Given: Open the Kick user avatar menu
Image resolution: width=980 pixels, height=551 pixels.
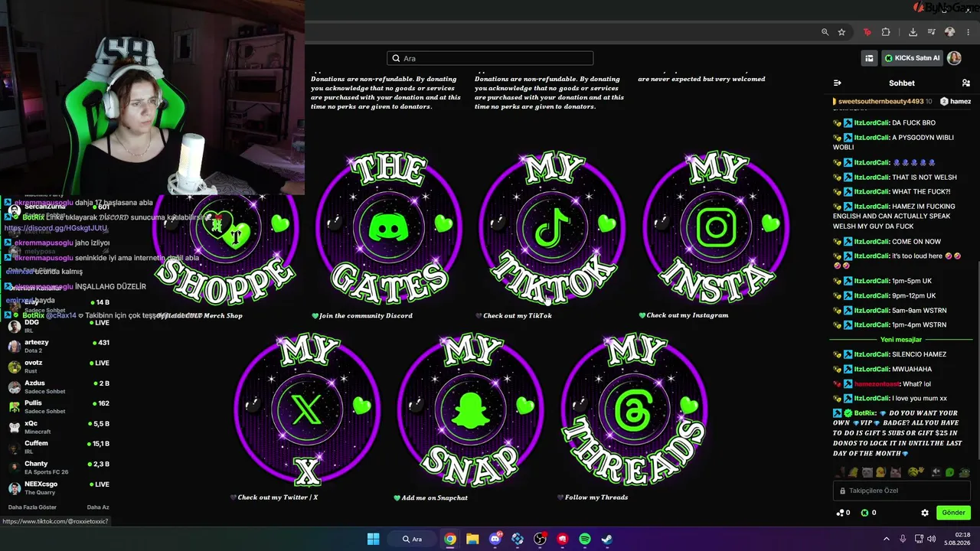Looking at the screenshot, I should 954,58.
